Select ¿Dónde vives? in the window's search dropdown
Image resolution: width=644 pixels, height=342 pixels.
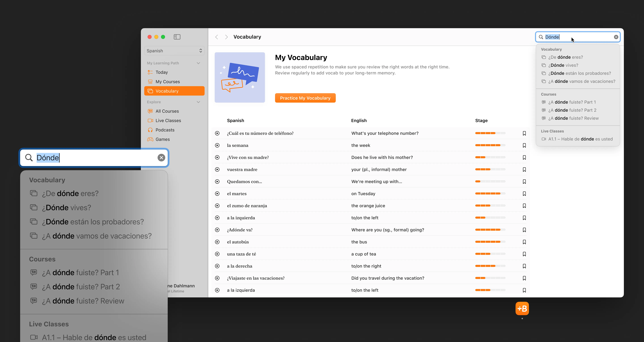[x=578, y=65]
